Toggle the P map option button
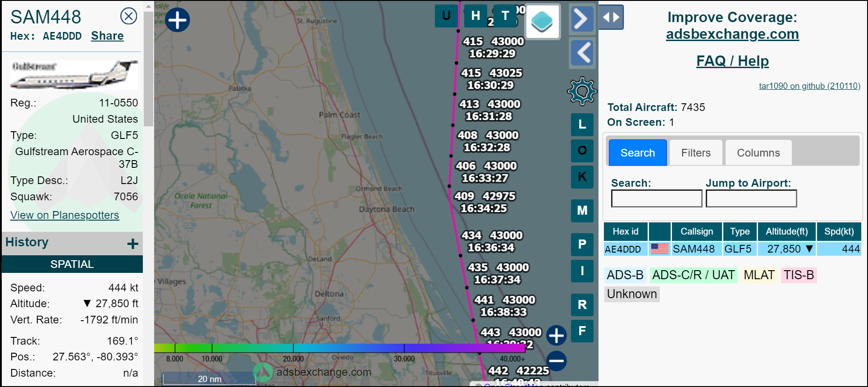 point(582,244)
